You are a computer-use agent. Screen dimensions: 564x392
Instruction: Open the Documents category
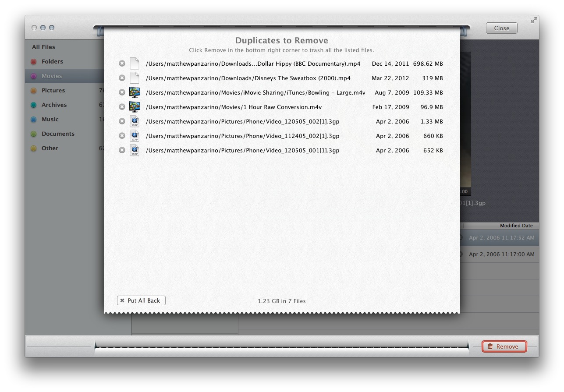click(x=58, y=134)
